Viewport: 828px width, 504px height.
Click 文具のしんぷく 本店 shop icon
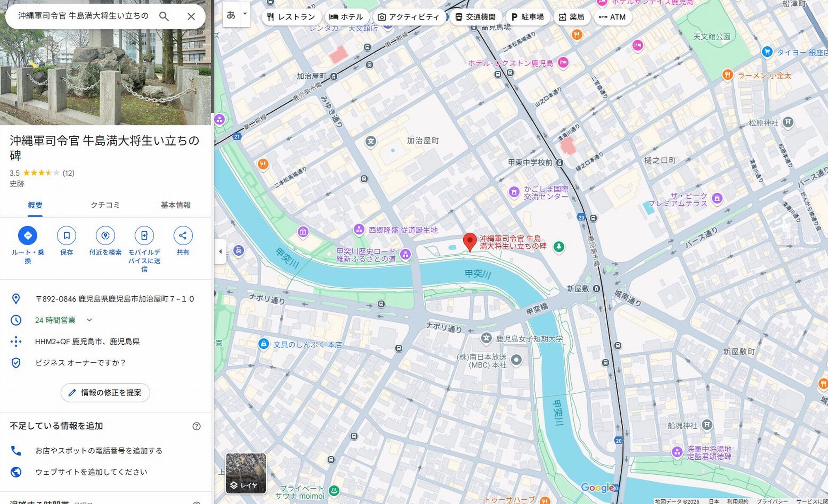[263, 343]
